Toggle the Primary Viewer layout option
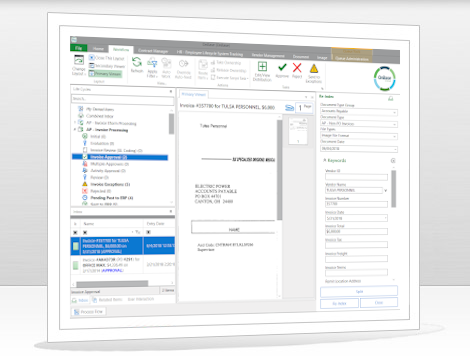470x360 pixels. 106,74
